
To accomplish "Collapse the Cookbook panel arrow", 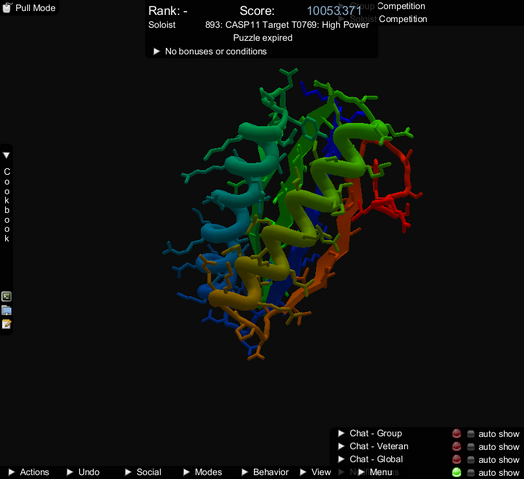I will click(x=6, y=155).
